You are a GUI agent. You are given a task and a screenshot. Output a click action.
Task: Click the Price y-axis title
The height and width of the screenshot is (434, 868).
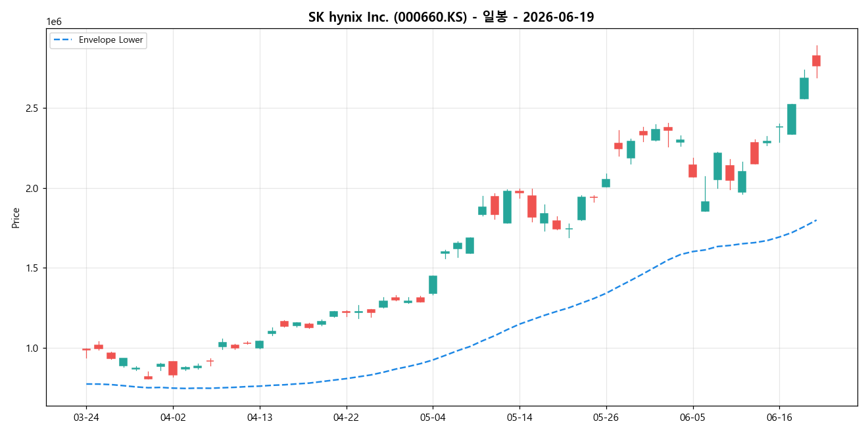16,218
